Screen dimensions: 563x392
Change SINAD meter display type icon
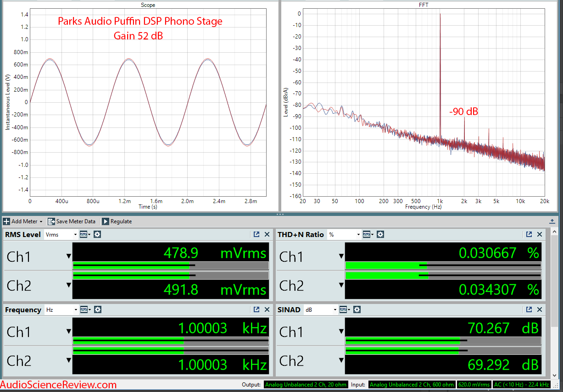click(x=345, y=309)
